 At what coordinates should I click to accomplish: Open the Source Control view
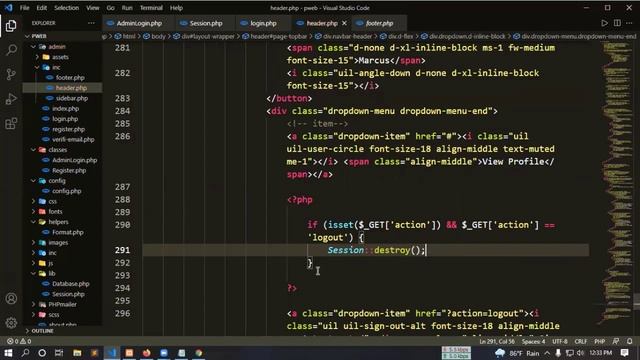[x=11, y=74]
